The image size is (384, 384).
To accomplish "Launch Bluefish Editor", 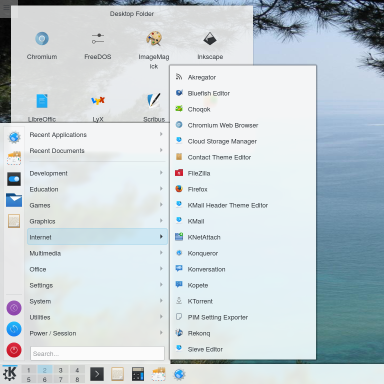I will [243, 93].
